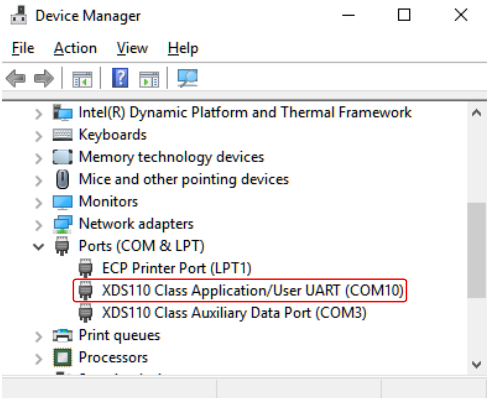This screenshot has height=399, width=488.
Task: Collapse the Ports (COM & LPT) node
Action: tap(39, 247)
